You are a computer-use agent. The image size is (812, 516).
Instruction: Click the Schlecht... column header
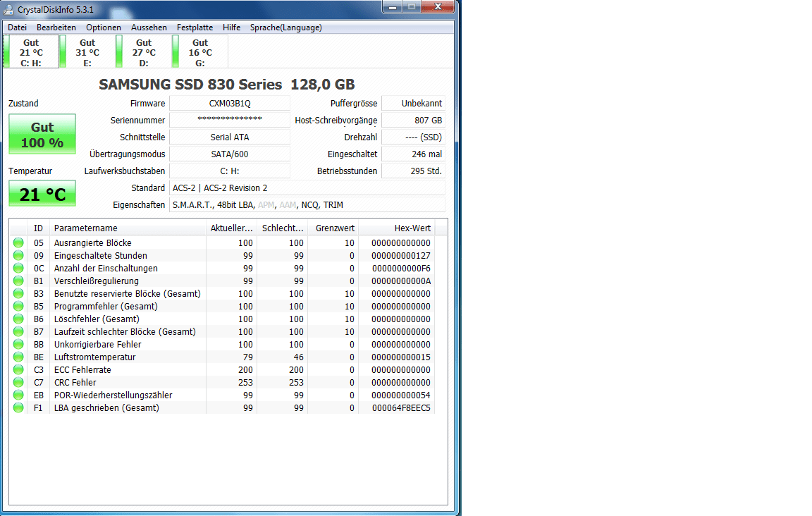[x=282, y=228]
